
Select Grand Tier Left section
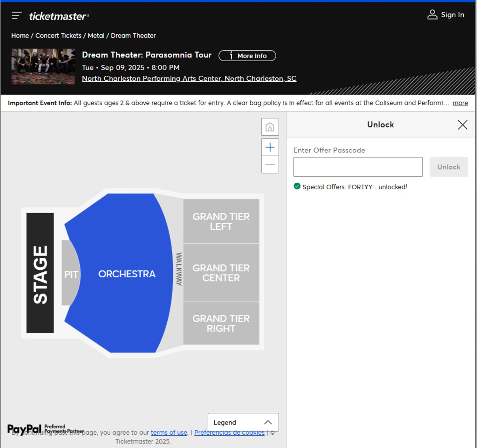tap(221, 221)
